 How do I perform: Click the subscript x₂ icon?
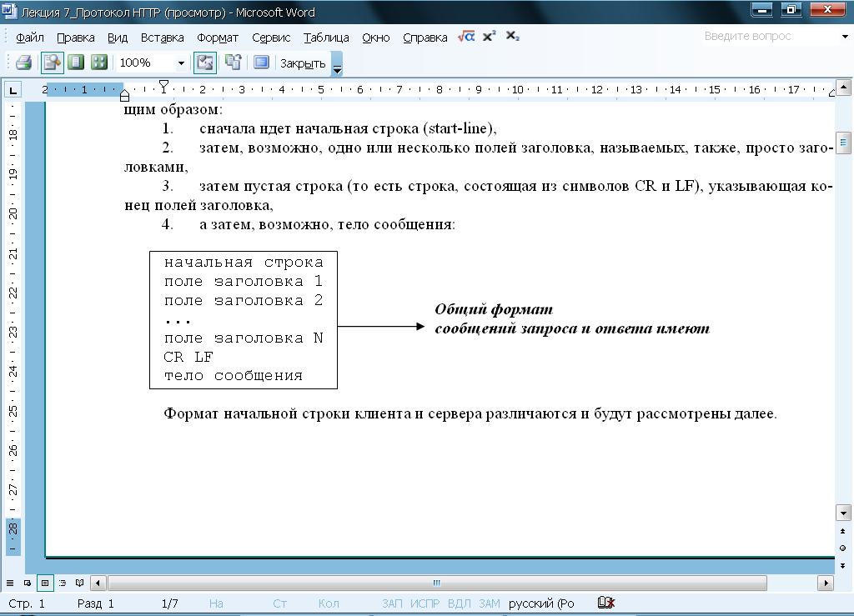click(x=513, y=37)
